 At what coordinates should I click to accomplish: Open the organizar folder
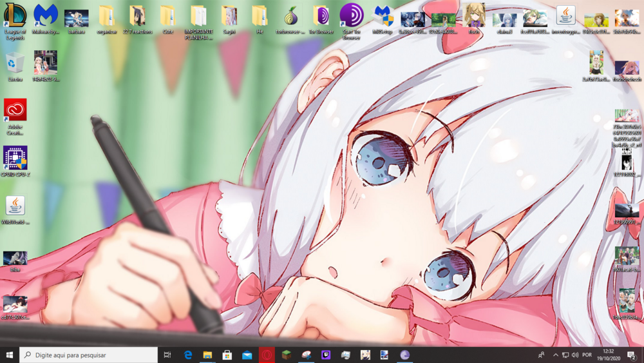(x=107, y=20)
